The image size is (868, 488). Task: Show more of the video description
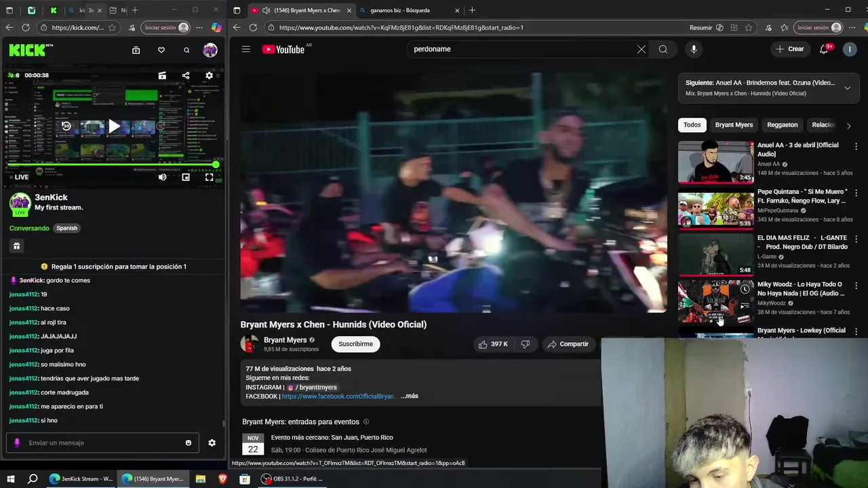410,396
